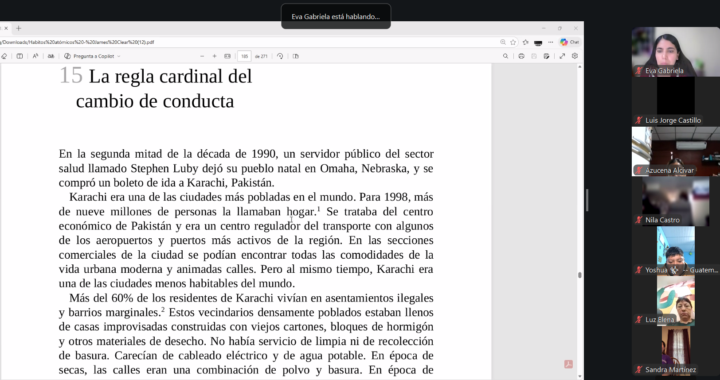
Task: Select Nila Castro's video tile
Action: [x=675, y=201]
